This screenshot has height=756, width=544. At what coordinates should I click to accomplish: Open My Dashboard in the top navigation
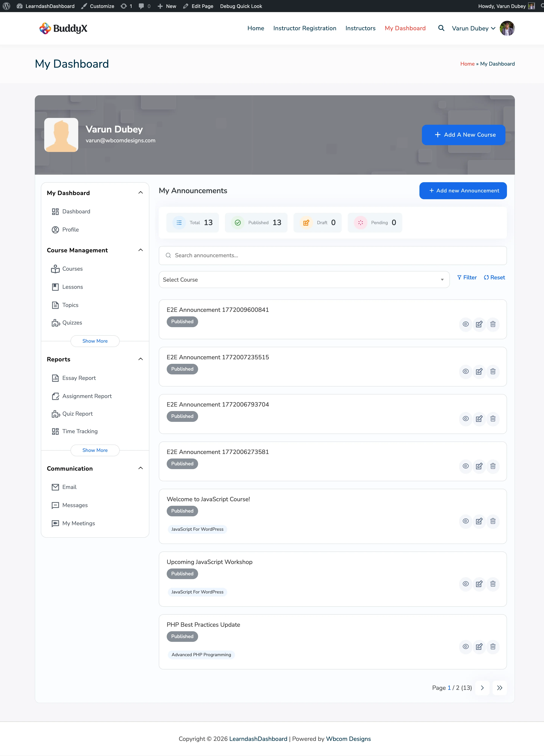405,28
